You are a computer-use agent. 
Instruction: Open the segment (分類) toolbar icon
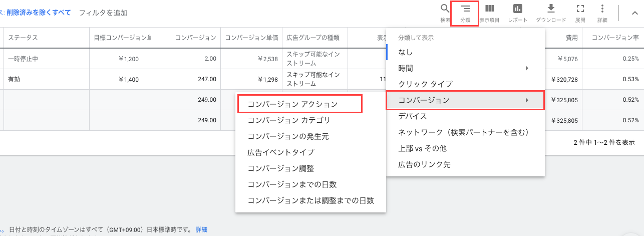(465, 9)
